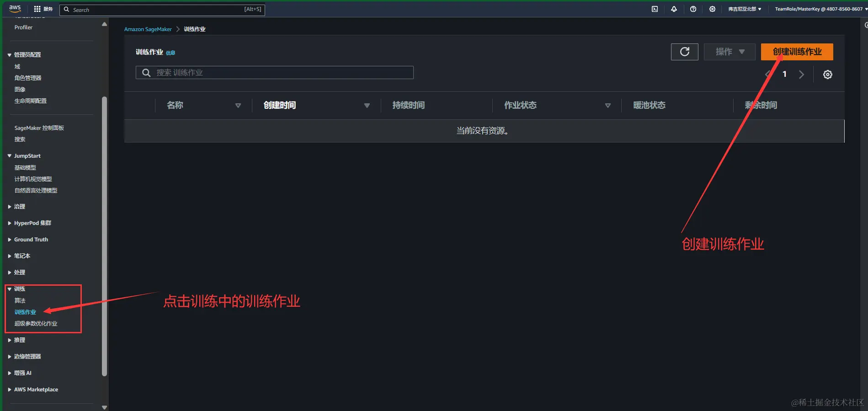Expand the 推理 section

pyautogui.click(x=9, y=340)
